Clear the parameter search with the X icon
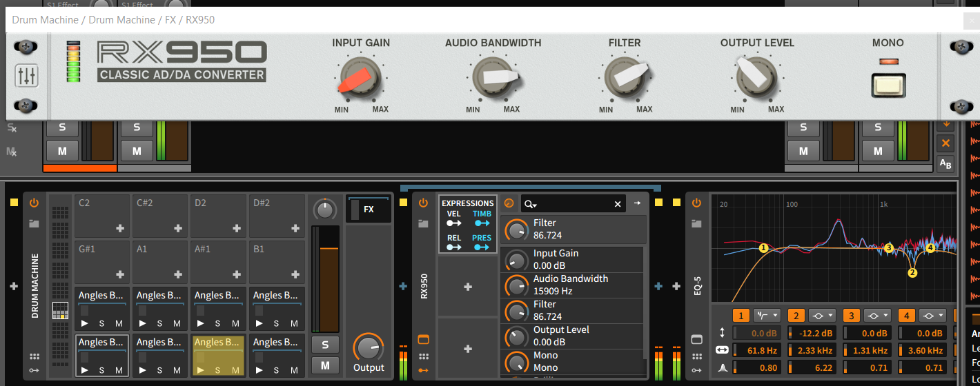 (x=618, y=204)
